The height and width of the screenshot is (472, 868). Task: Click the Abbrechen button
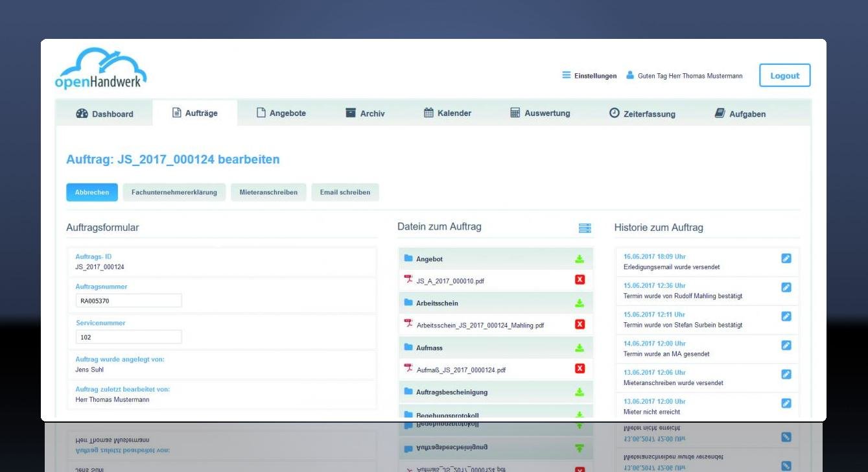(x=92, y=192)
